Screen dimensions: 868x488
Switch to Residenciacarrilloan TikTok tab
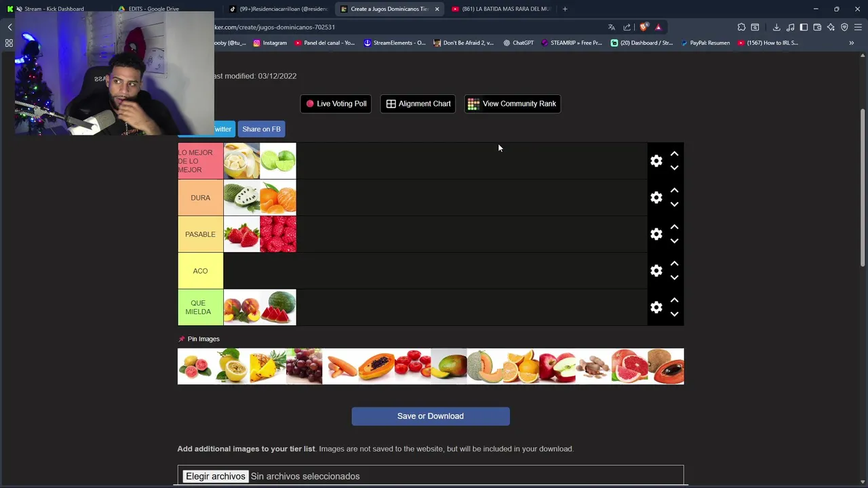point(278,9)
